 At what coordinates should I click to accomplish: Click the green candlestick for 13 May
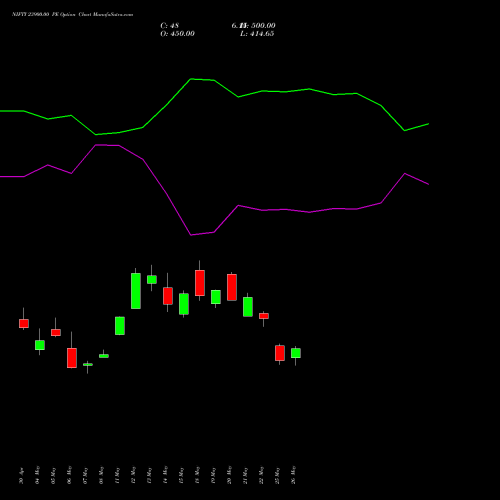click(152, 279)
